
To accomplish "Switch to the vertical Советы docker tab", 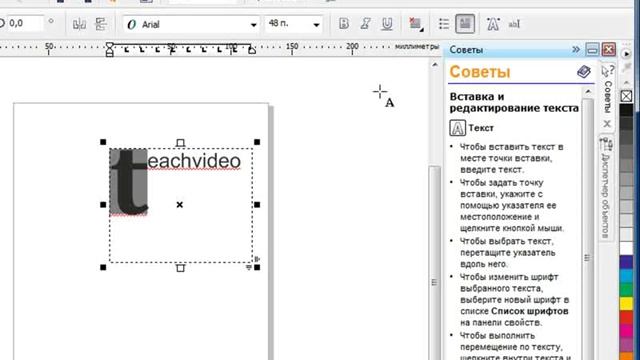I will (608, 96).
